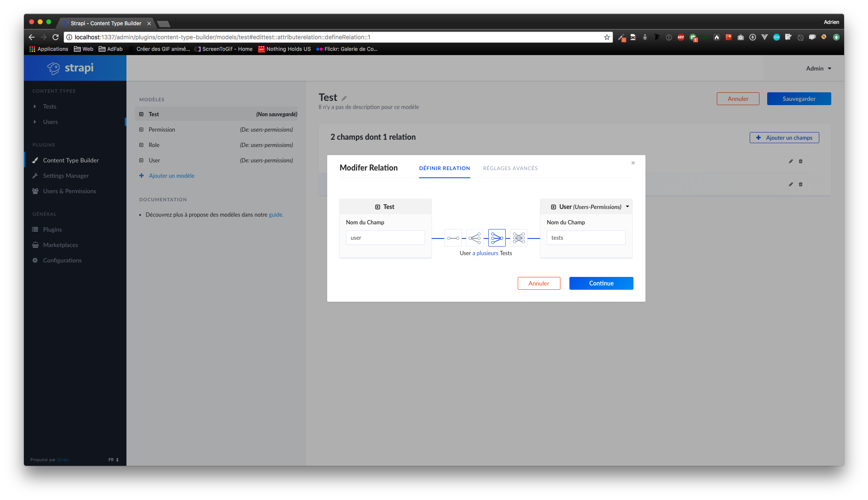Open Users & Permissions plugin
Viewport: 868px width, 500px height.
[69, 191]
